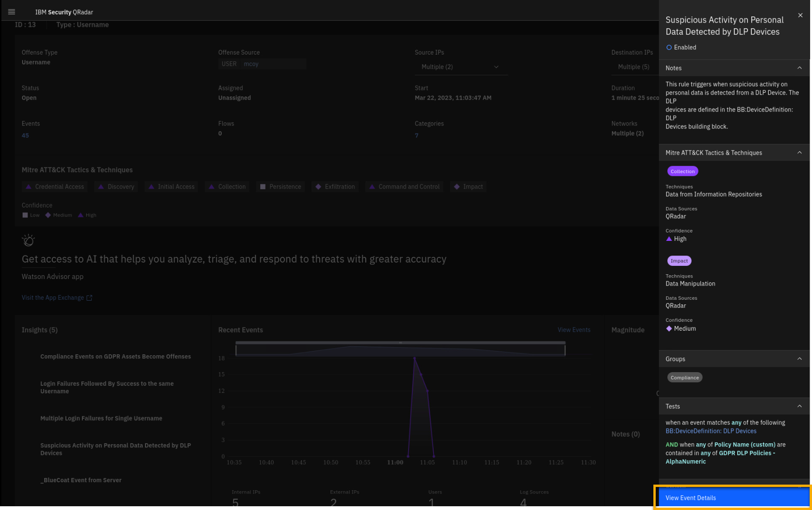Click the chart peak data point near 11:03

[414, 359]
